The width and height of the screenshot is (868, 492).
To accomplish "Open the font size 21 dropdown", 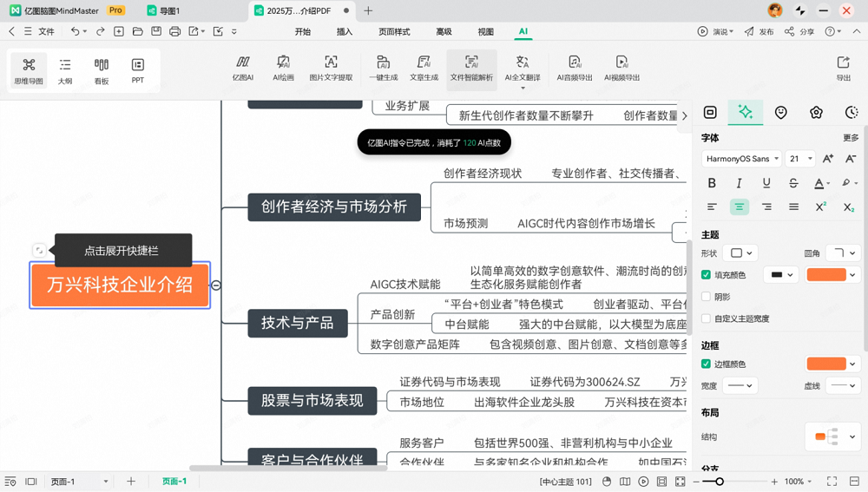I will (800, 159).
